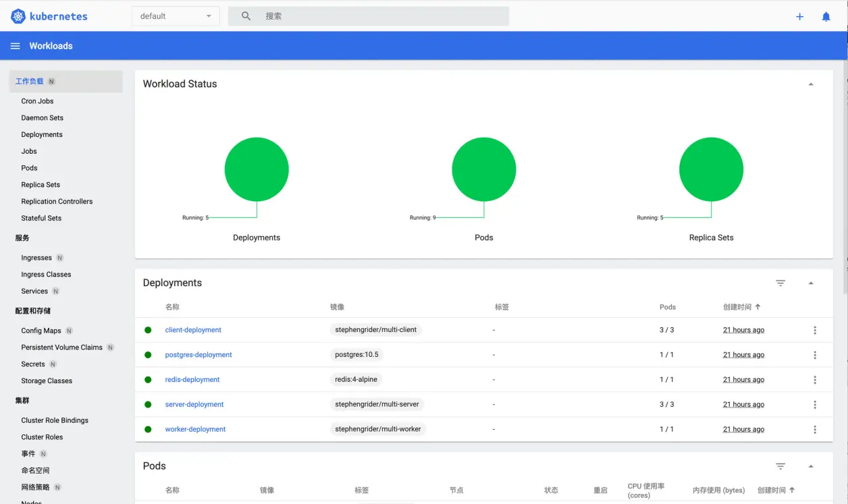Open the server-deployment link
The width and height of the screenshot is (848, 504).
coord(194,405)
